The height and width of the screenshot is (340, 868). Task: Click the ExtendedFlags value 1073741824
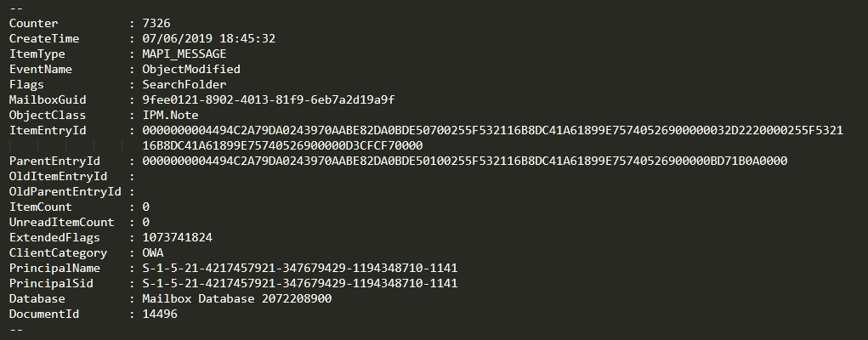(x=177, y=237)
